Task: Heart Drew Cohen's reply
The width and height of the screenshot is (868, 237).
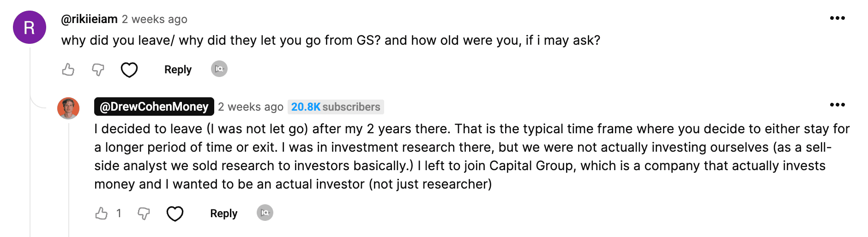Action: [175, 213]
